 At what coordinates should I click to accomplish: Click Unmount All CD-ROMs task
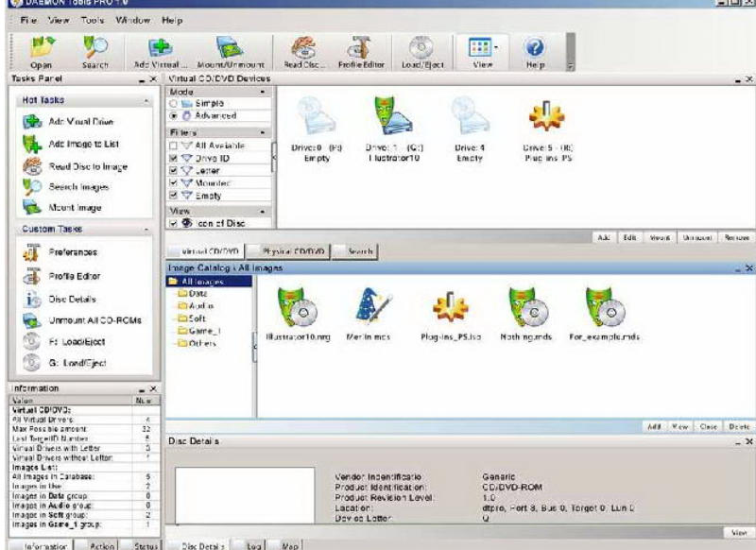coord(82,320)
